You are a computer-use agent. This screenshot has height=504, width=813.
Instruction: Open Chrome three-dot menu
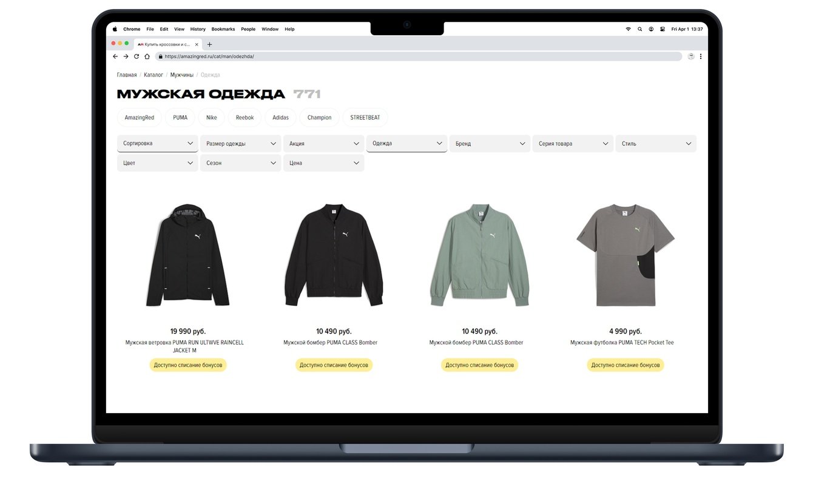pos(701,56)
